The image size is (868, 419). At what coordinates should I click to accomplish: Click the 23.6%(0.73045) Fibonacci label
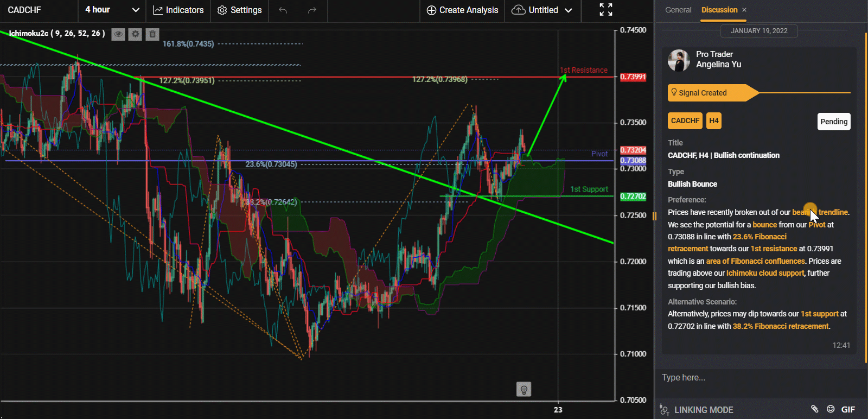pyautogui.click(x=271, y=164)
